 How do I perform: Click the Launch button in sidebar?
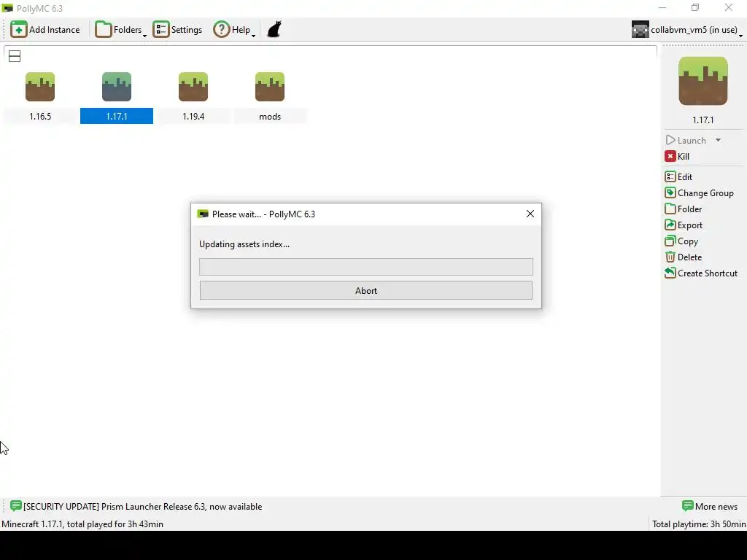tap(686, 141)
